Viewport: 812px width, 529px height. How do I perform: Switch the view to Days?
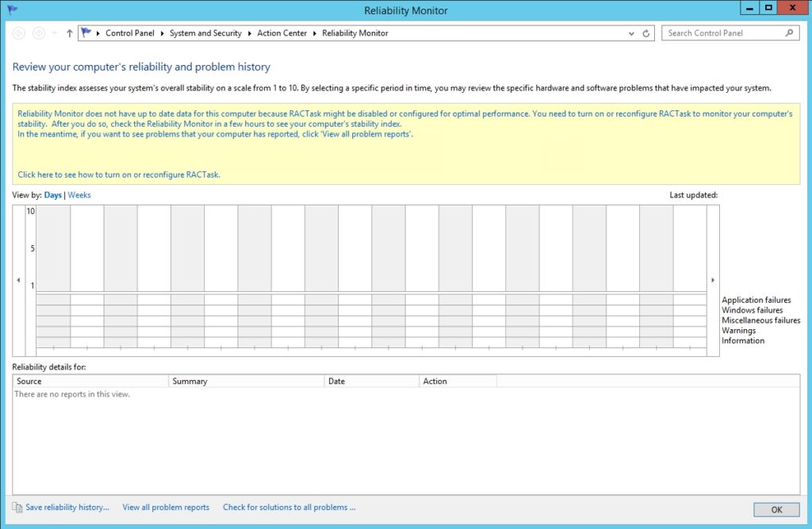[x=52, y=194]
